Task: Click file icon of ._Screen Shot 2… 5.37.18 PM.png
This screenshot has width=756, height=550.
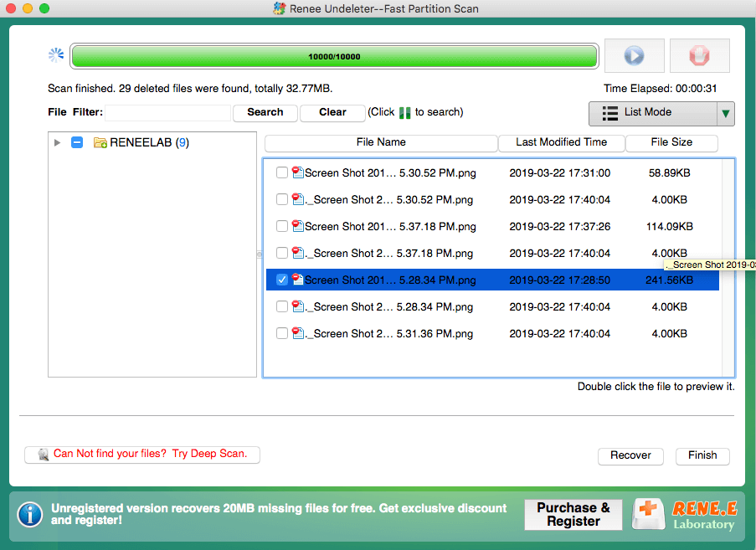Action: click(x=297, y=253)
